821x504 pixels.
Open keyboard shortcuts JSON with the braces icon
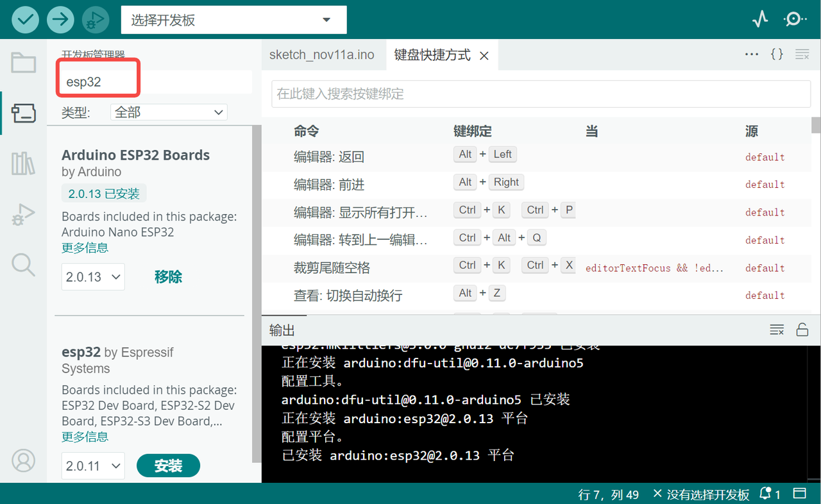click(x=777, y=55)
